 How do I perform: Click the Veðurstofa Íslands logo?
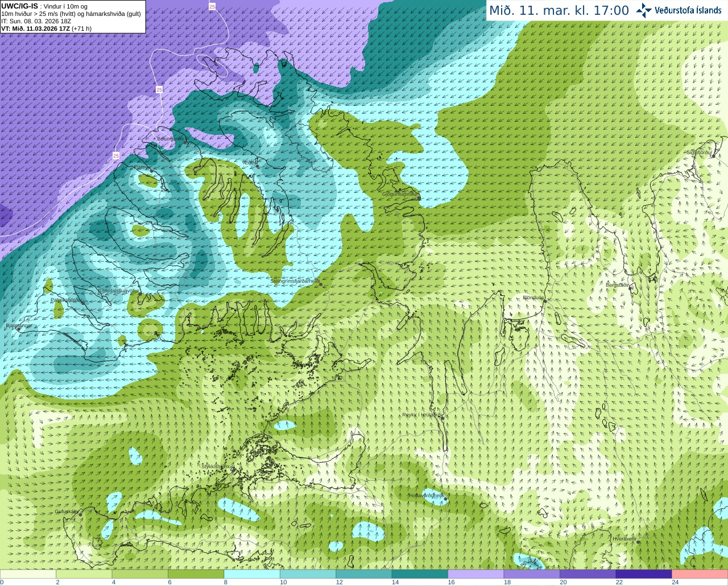[x=679, y=10]
